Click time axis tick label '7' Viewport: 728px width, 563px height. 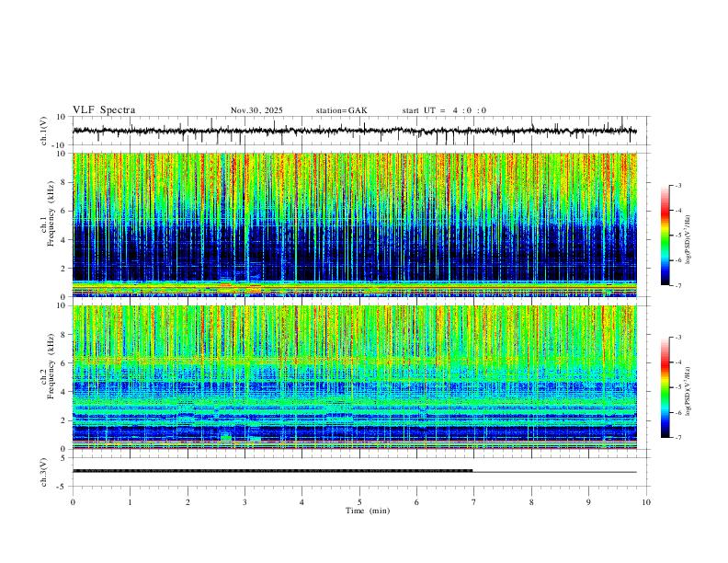coord(474,502)
